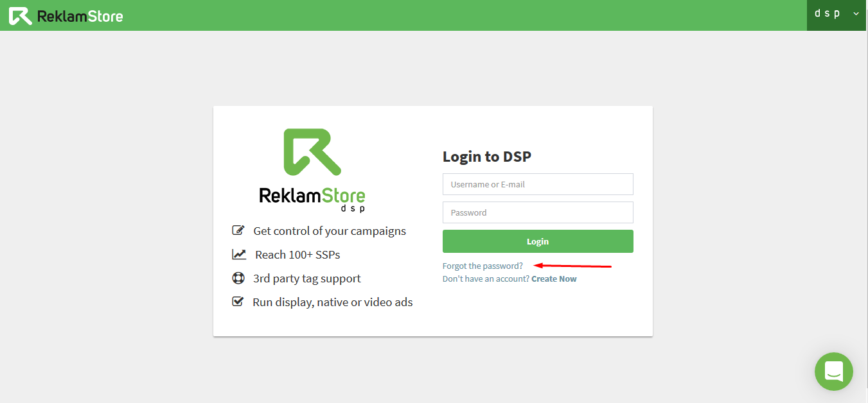The image size is (868, 403).
Task: Click the large ReklamStore dsp logo
Action: (x=312, y=170)
